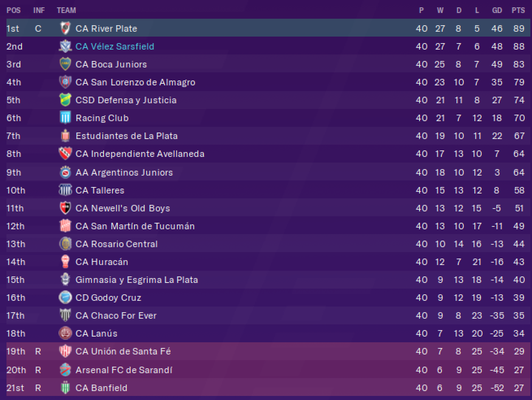
Task: Click the CA Huracán crest icon
Action: coord(65,262)
